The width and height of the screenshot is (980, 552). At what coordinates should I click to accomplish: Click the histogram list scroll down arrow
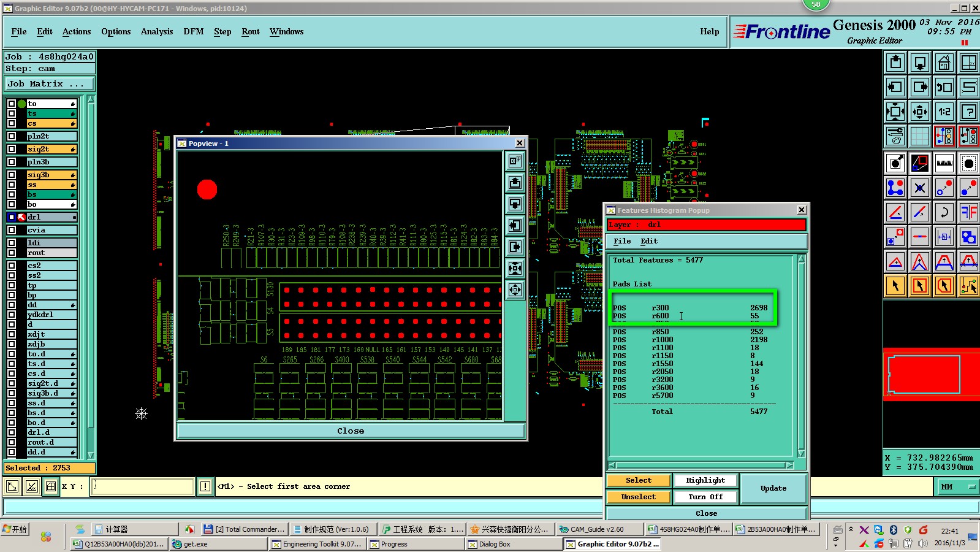[x=801, y=453]
